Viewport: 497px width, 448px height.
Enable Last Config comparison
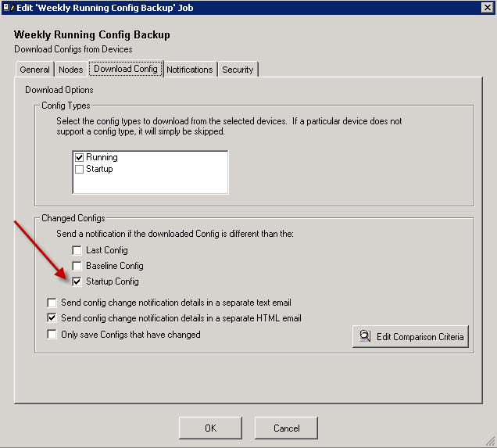(77, 250)
